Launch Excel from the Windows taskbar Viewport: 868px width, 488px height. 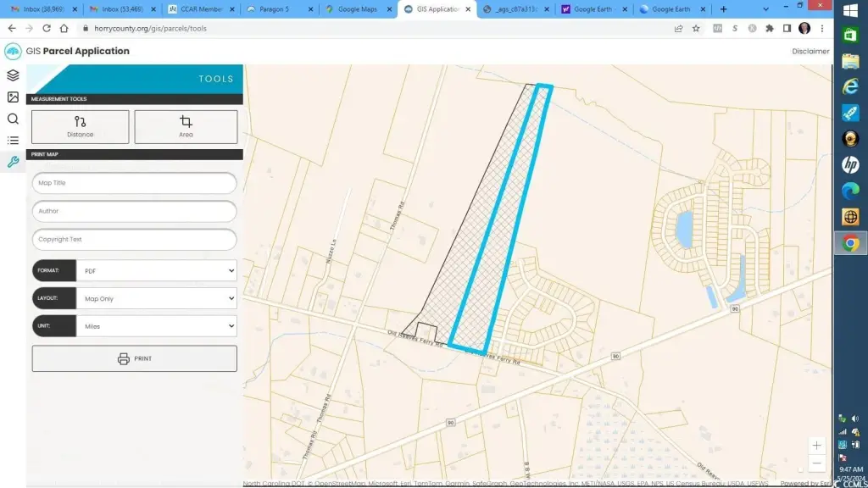point(850,35)
